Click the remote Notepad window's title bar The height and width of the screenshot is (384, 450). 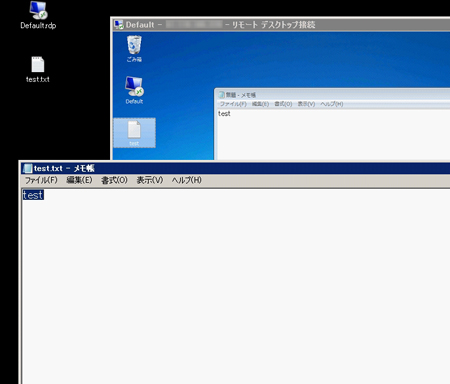[333, 95]
